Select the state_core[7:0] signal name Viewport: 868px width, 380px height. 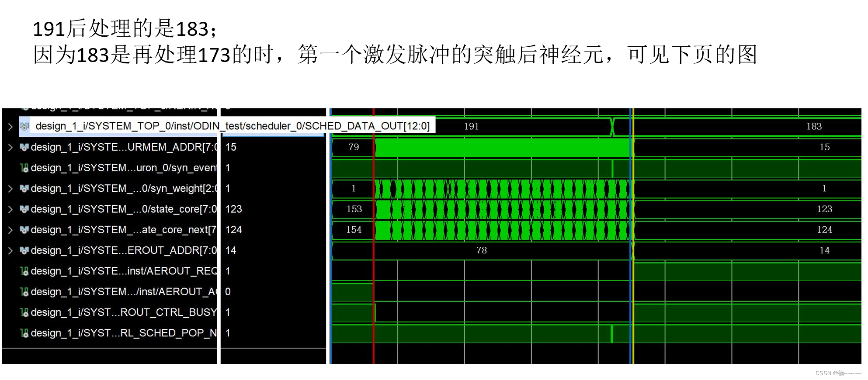124,209
